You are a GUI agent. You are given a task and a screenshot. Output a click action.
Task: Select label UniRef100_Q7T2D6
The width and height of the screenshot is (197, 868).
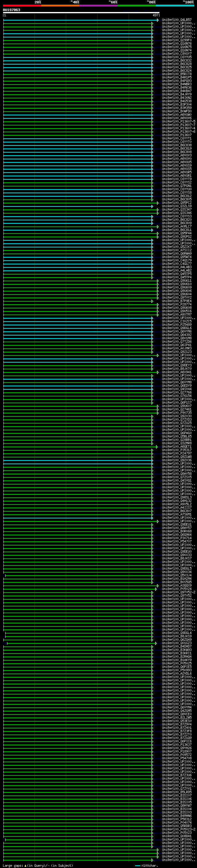point(177,342)
